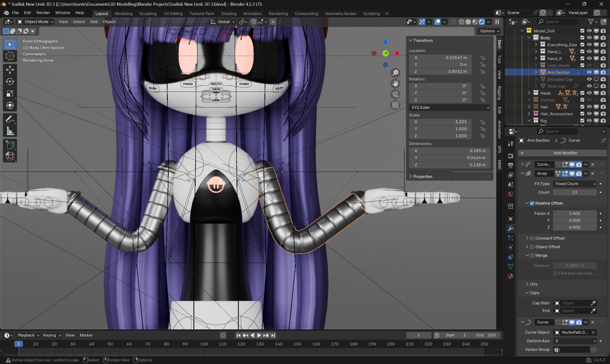Viewport: 610px width, 364px height.
Task: Enable the Object Offset checkbox
Action: [x=532, y=247]
